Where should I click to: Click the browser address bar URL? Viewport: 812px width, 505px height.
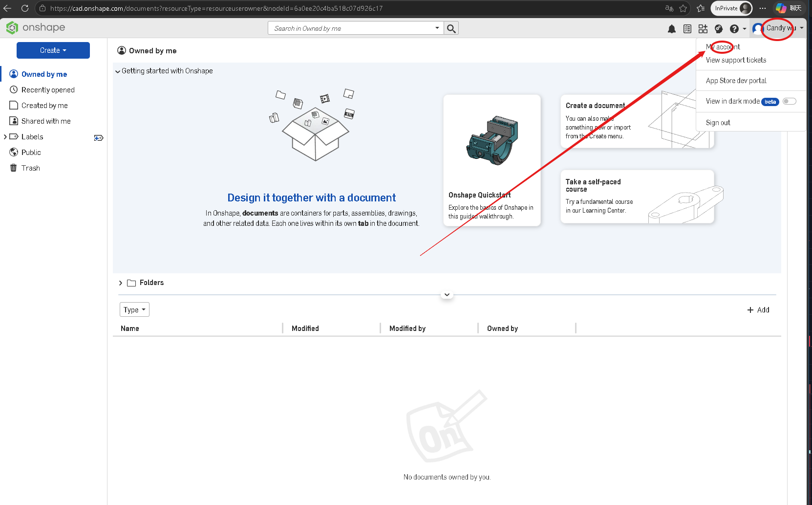[216, 8]
